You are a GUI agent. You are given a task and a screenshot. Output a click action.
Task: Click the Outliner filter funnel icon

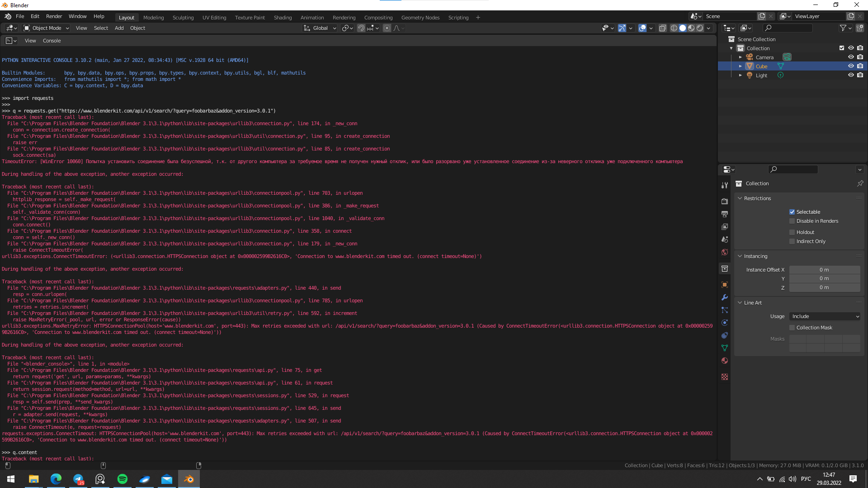[844, 28]
